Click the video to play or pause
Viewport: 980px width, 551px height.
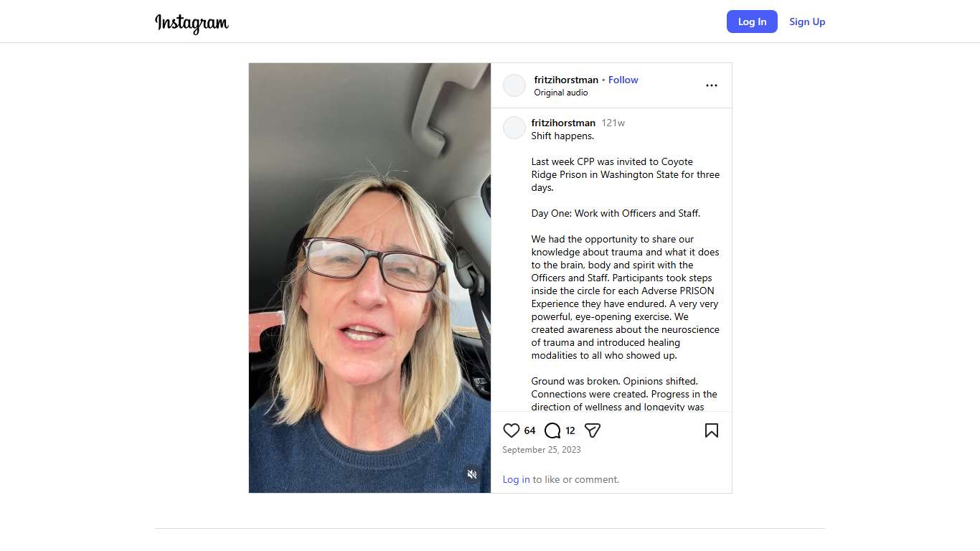pyautogui.click(x=370, y=278)
